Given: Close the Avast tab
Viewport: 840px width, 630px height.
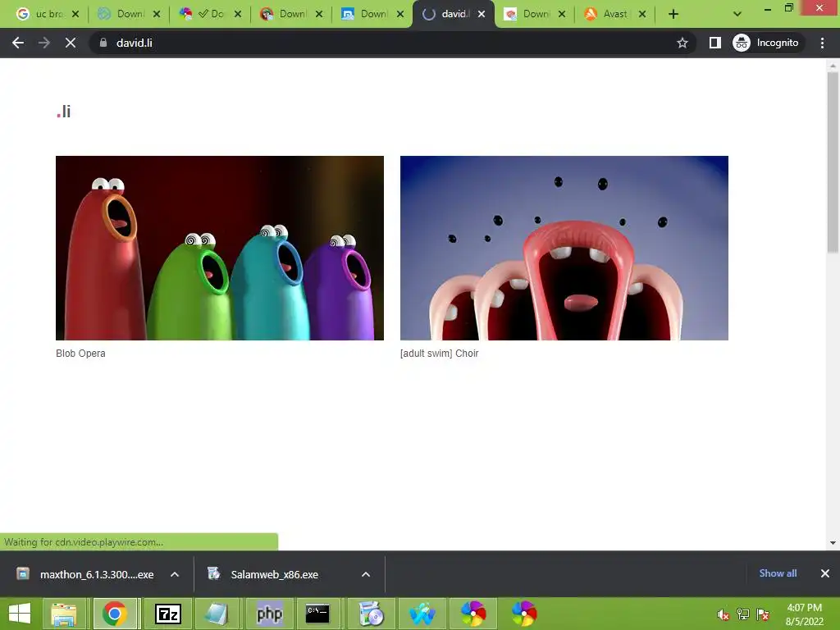Looking at the screenshot, I should (x=642, y=14).
